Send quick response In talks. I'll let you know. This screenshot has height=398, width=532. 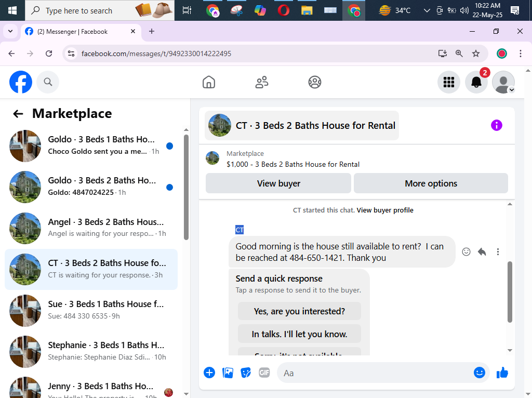coord(299,334)
